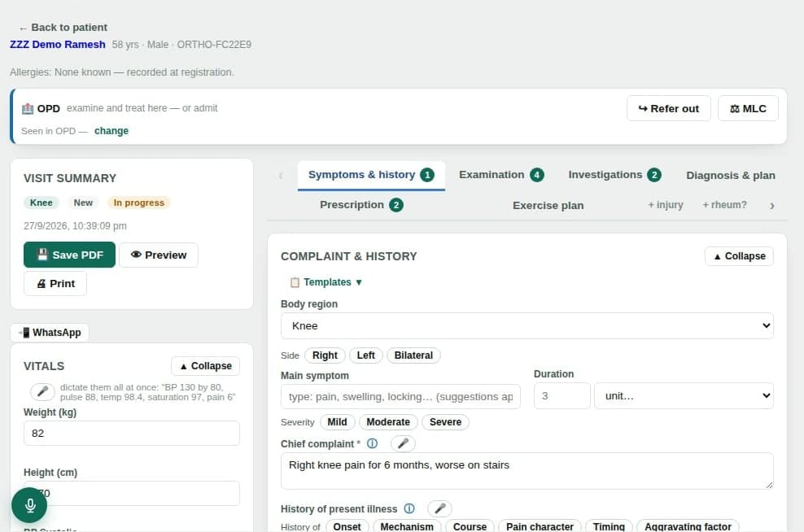This screenshot has width=804, height=532.
Task: Open the Chief complaint info icon
Action: [372, 443]
